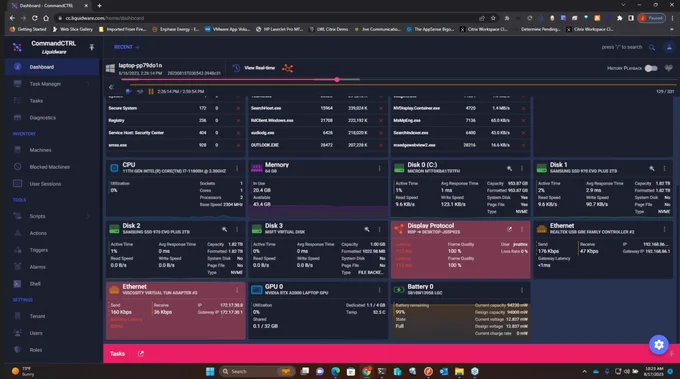
Task: Inspect Disk 0 (C:) with the magnifier icon
Action: click(509, 168)
